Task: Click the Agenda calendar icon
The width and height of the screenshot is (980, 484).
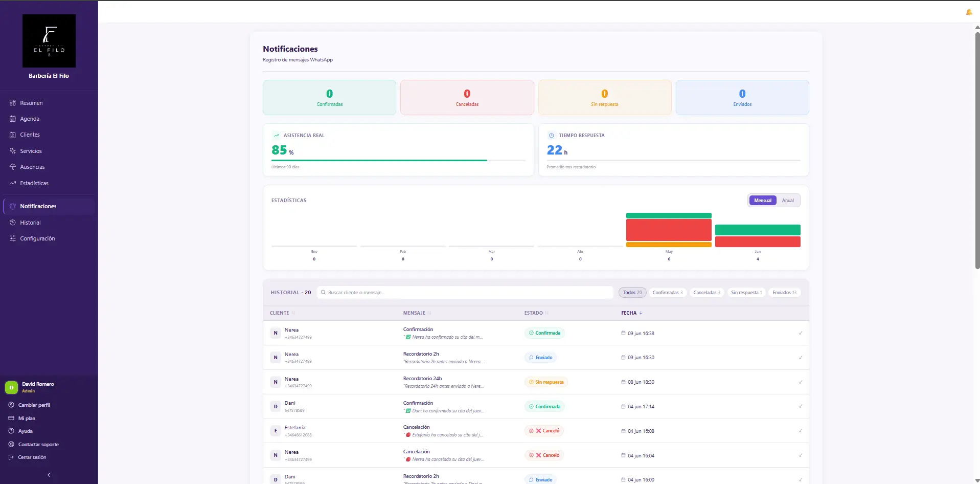Action: [13, 119]
